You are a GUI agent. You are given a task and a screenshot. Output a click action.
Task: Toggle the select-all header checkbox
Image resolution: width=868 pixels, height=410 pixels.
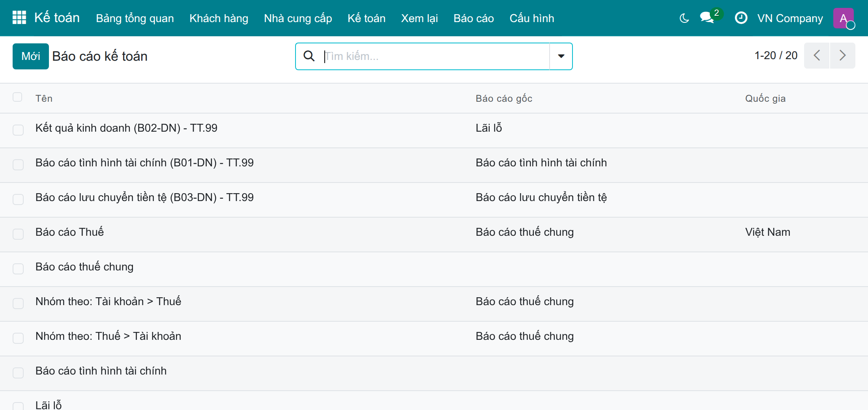(x=17, y=97)
